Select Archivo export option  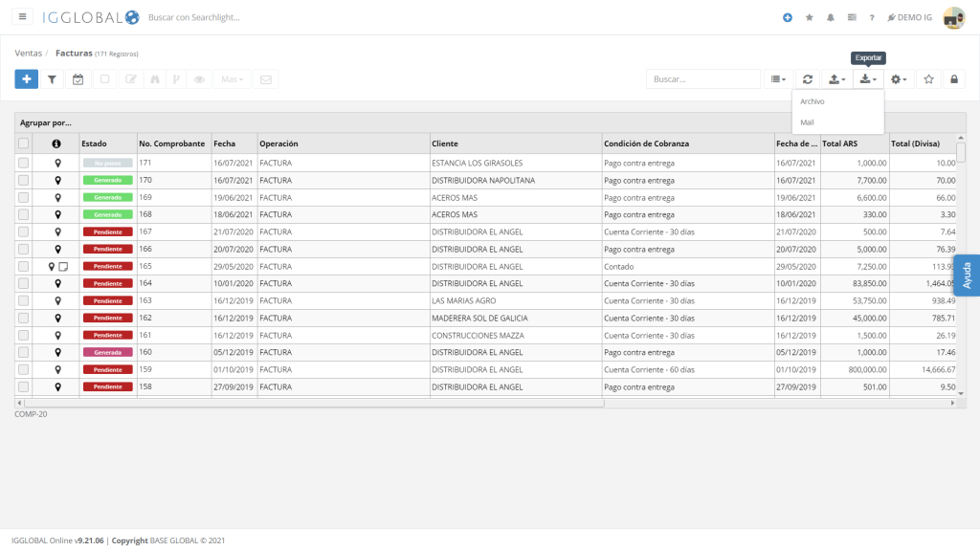click(813, 101)
